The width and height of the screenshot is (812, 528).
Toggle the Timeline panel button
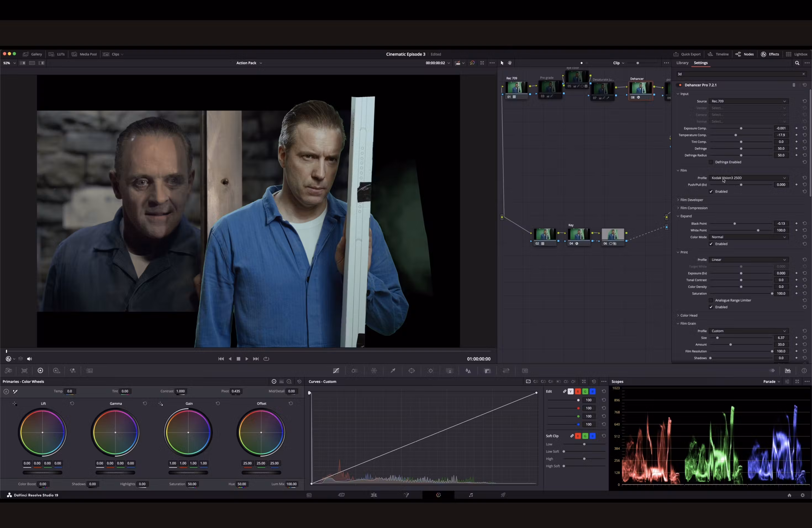(718, 54)
